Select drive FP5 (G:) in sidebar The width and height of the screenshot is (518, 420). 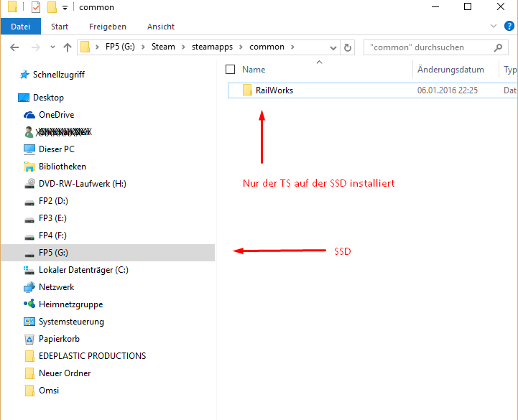(108, 253)
